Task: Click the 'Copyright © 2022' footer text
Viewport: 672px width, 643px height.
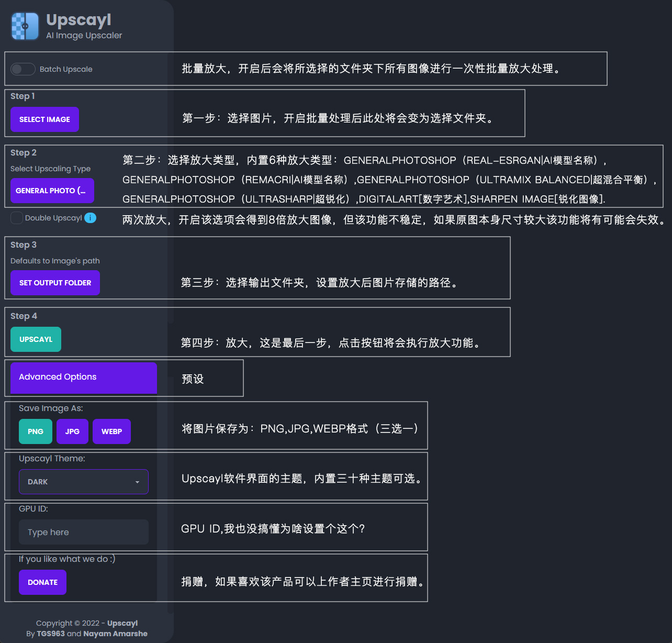Action: (68, 623)
